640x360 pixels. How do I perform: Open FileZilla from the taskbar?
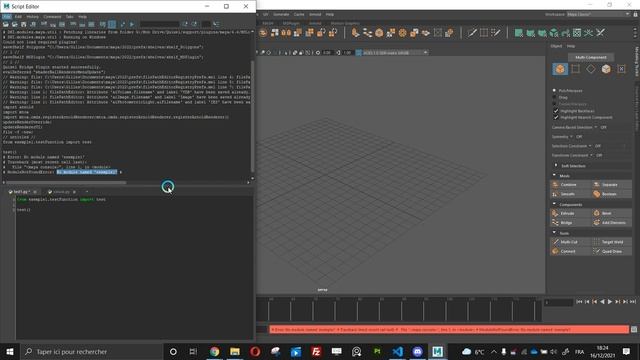pos(316,351)
